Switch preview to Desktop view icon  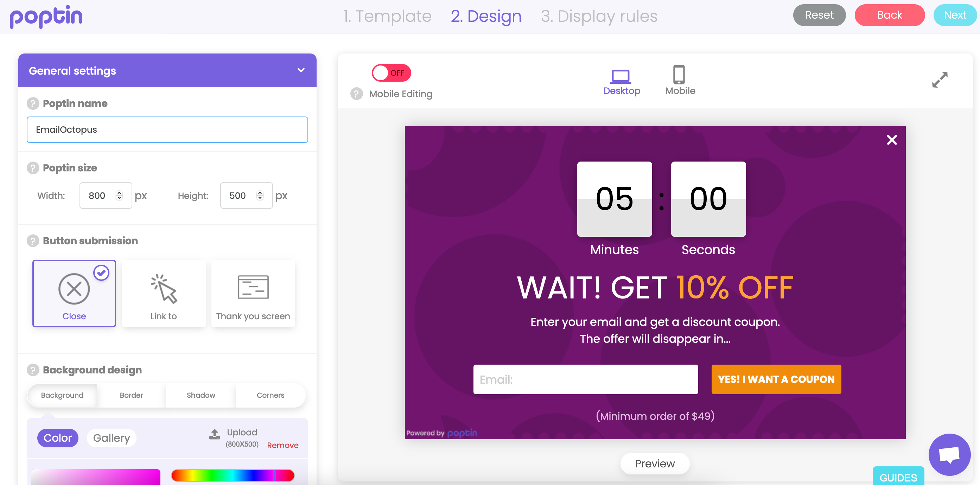click(x=621, y=76)
